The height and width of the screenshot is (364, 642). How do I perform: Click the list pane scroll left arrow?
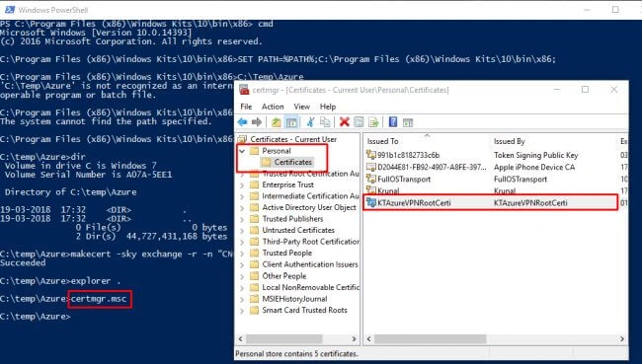(369, 338)
